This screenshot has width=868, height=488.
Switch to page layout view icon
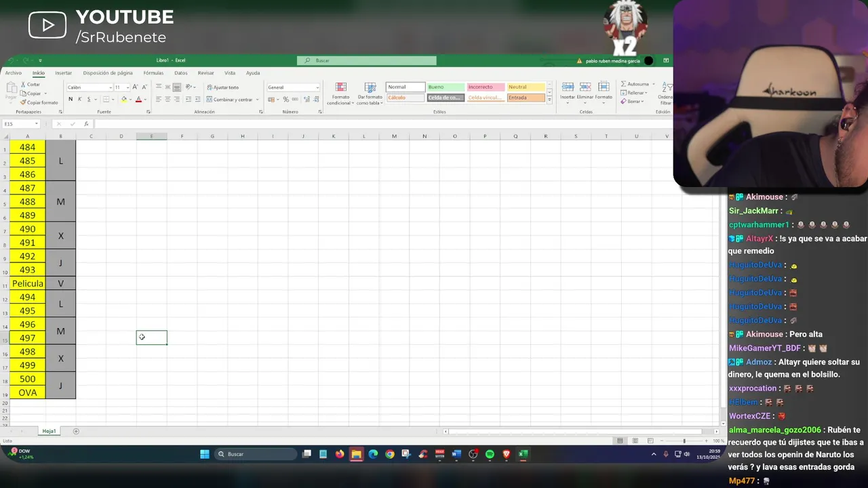pos(635,441)
